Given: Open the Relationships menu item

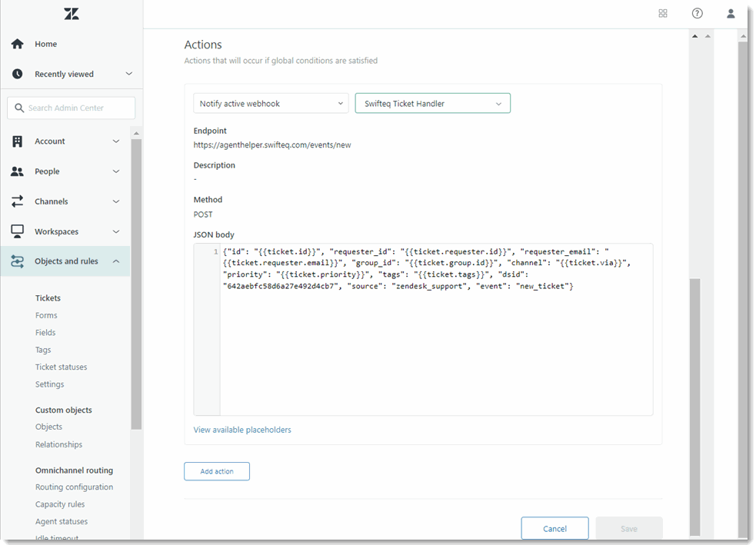Looking at the screenshot, I should pyautogui.click(x=58, y=444).
